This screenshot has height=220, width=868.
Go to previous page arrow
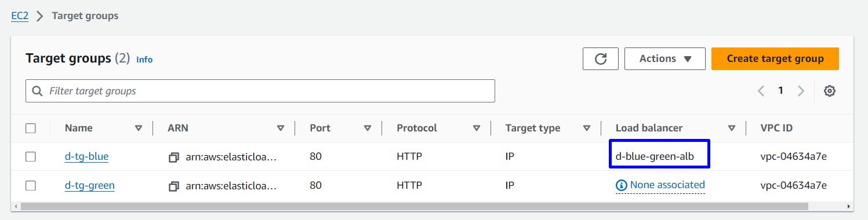pos(761,91)
